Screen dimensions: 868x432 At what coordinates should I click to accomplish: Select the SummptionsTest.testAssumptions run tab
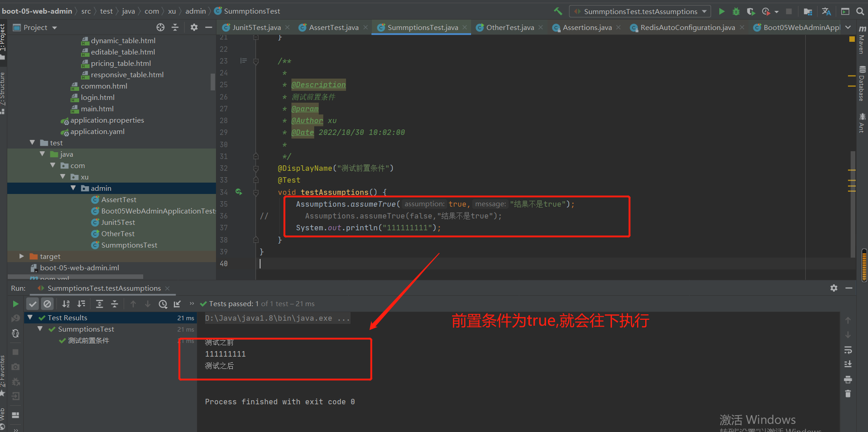point(104,288)
